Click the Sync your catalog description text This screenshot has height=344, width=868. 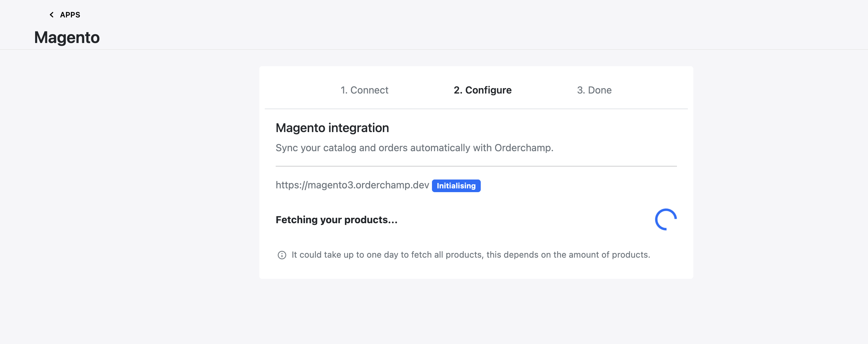415,148
